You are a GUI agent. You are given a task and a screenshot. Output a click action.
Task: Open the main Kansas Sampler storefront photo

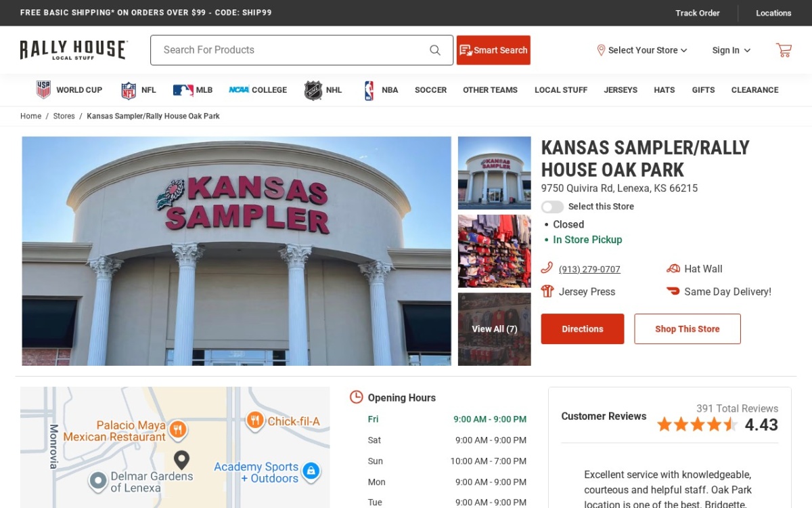[237, 251]
